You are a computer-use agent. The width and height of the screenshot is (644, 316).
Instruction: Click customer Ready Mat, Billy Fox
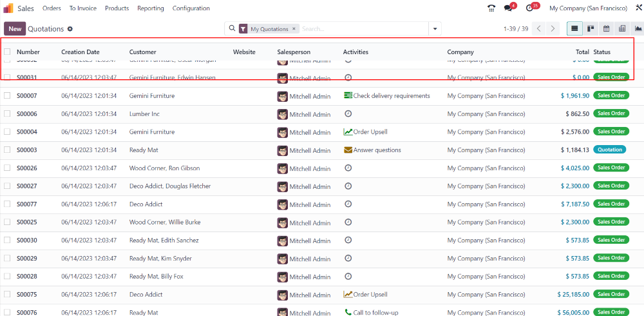click(x=156, y=277)
